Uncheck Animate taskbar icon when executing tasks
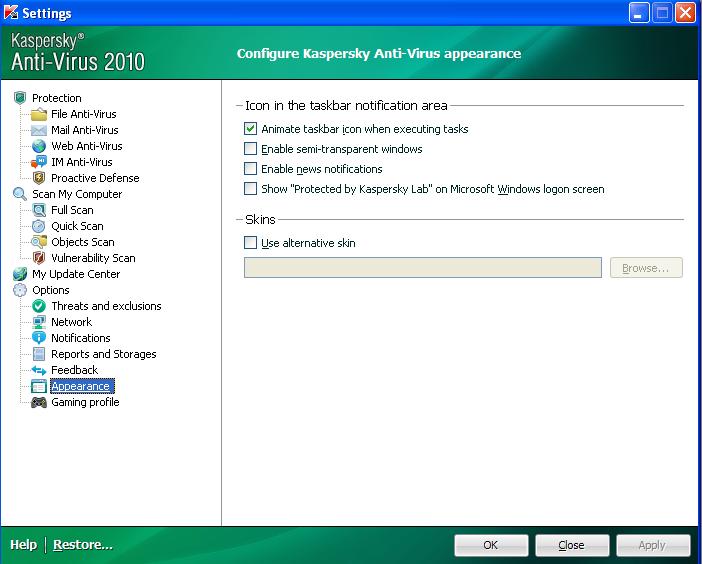The width and height of the screenshot is (702, 564). (x=250, y=129)
